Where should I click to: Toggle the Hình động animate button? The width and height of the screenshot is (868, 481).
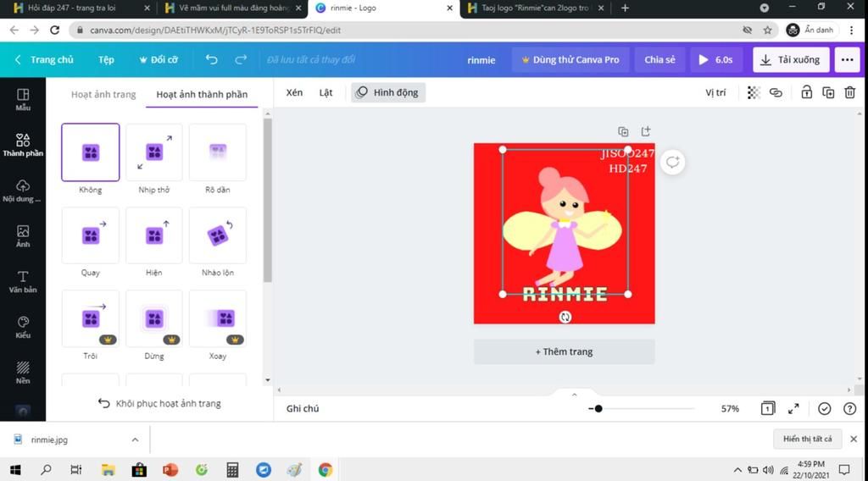click(x=388, y=92)
